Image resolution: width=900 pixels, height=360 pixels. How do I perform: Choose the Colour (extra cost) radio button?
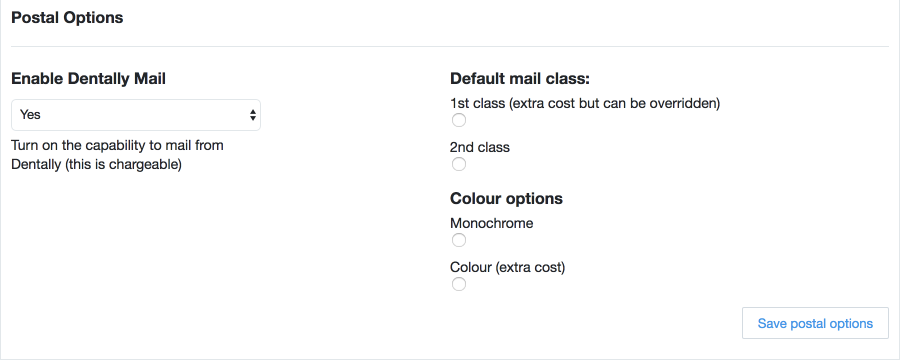[459, 284]
